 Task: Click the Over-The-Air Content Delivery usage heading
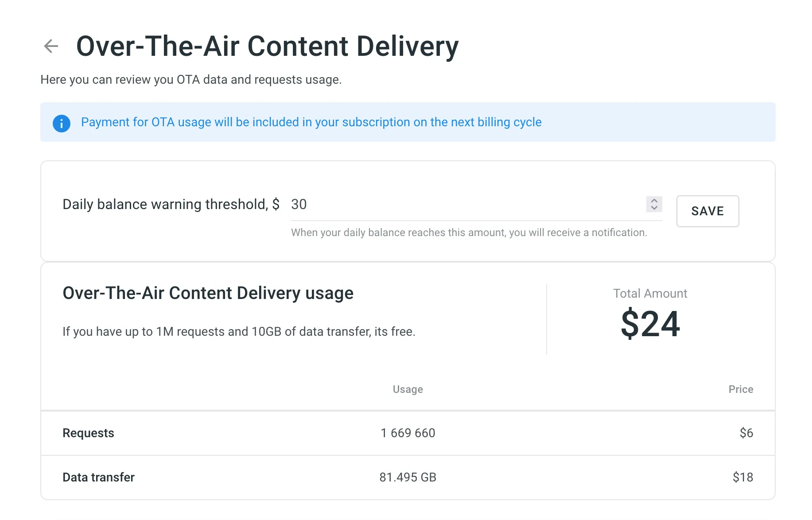[x=208, y=293]
